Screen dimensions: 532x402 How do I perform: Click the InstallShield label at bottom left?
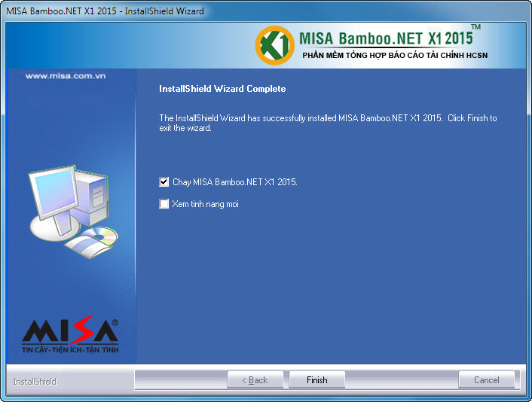pyautogui.click(x=35, y=382)
